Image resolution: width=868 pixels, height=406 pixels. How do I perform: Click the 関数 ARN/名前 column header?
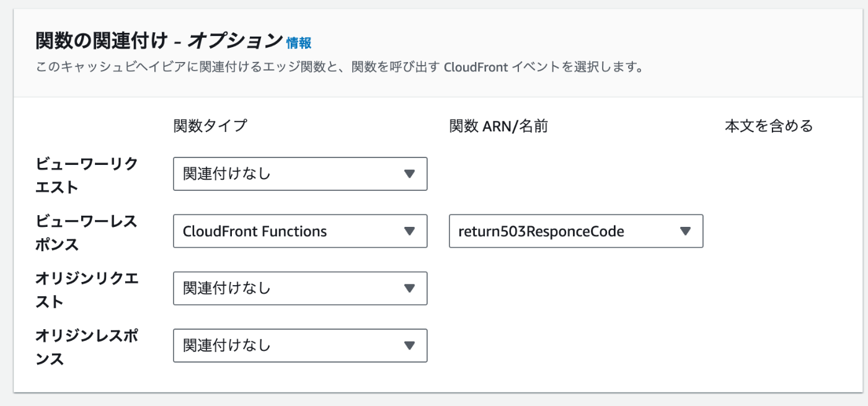click(x=498, y=126)
